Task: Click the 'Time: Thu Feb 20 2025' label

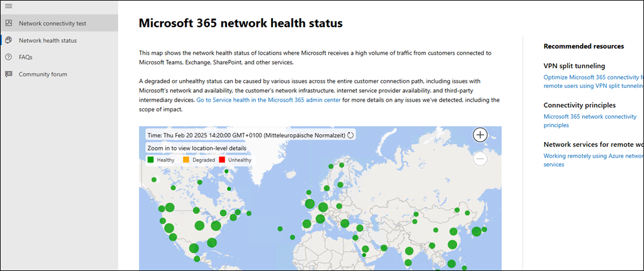Action: coord(246,135)
